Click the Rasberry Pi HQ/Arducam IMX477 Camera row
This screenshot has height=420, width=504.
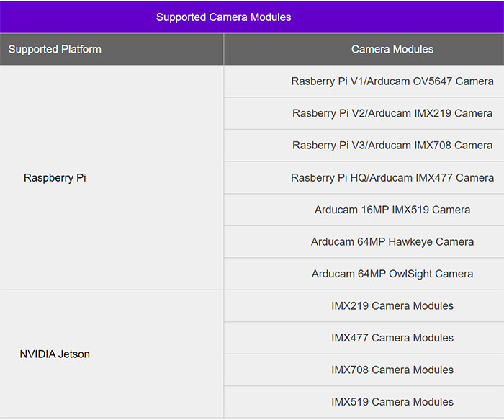(x=392, y=177)
